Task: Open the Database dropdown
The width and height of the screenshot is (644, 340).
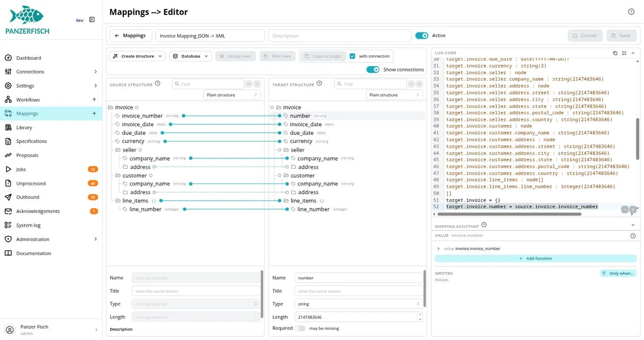Action: coord(191,56)
